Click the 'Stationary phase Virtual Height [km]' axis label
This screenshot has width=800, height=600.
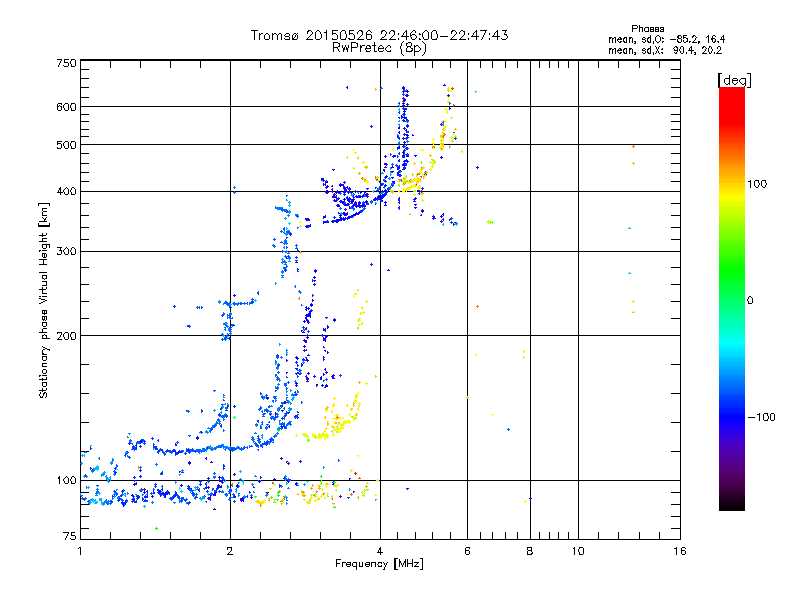pos(44,301)
